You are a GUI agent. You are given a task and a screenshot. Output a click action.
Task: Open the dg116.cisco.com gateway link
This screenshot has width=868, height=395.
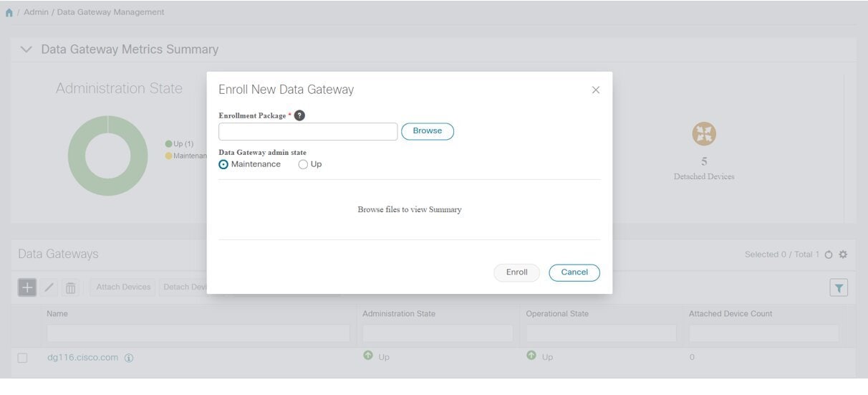[x=82, y=358]
